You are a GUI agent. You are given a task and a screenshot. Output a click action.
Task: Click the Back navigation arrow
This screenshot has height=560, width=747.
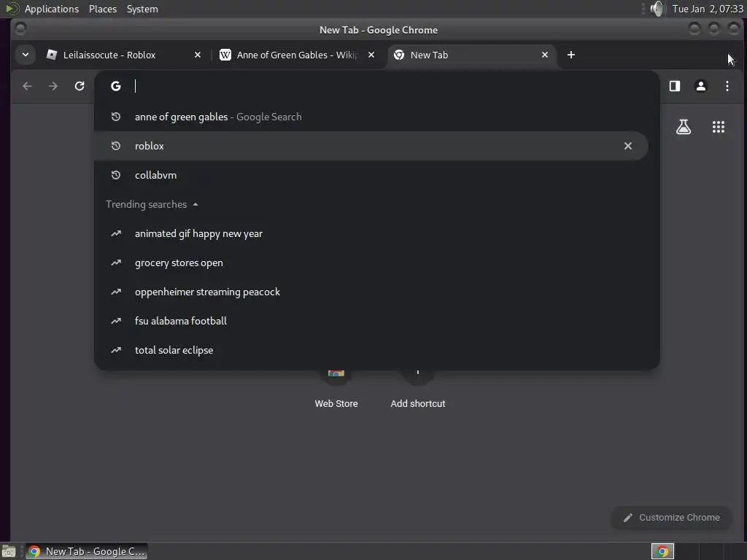coord(27,86)
